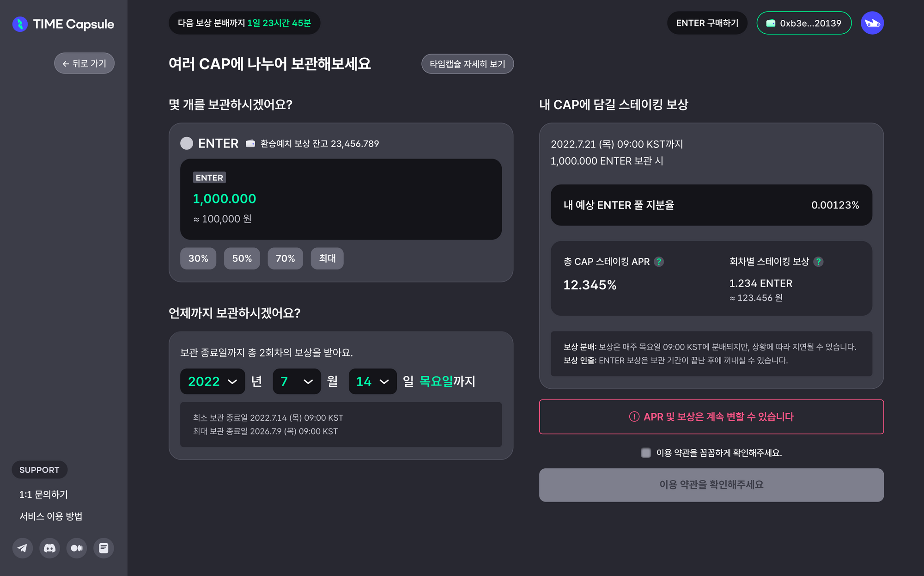The width and height of the screenshot is (924, 576).
Task: Check the 이용 약관 agreement checkbox
Action: (x=646, y=453)
